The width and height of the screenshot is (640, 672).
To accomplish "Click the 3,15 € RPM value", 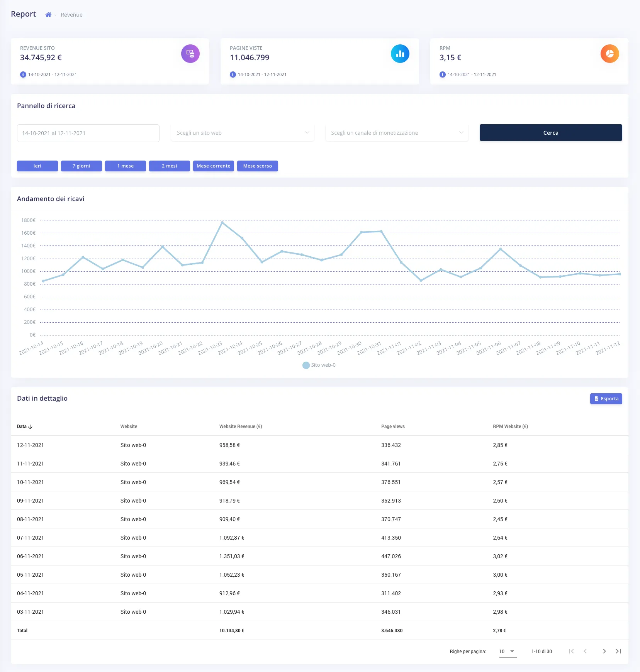I will 450,58.
